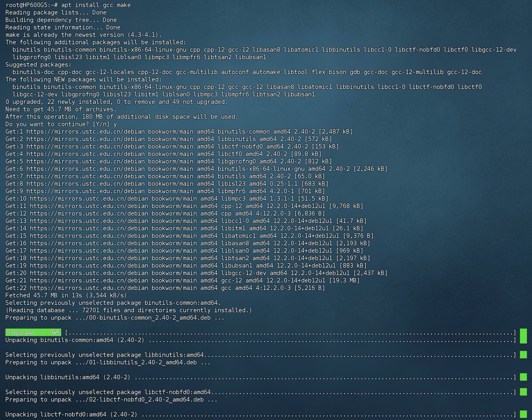Click the Get:18 libtsan2 download line

click(188, 258)
